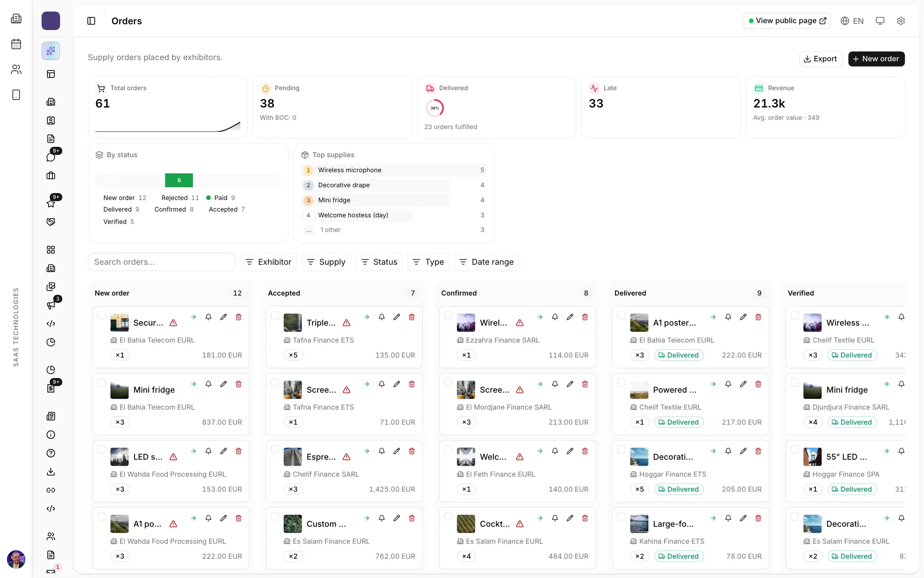Image resolution: width=924 pixels, height=578 pixels.
Task: Tick checkbox on Triple order card
Action: tap(275, 315)
